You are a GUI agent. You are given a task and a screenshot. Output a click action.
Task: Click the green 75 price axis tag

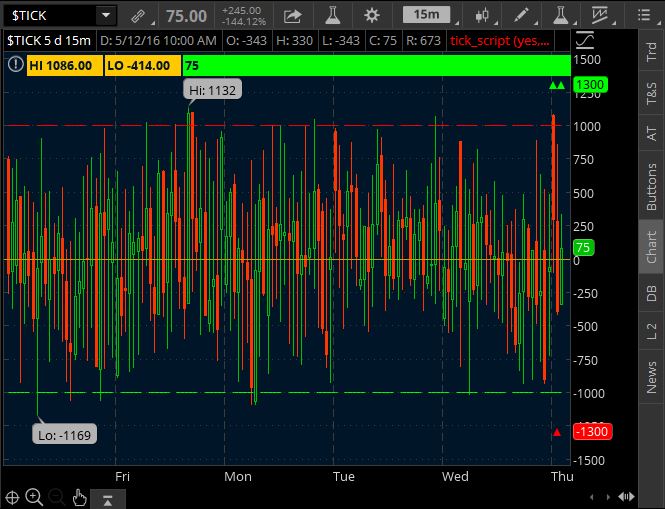click(x=583, y=248)
